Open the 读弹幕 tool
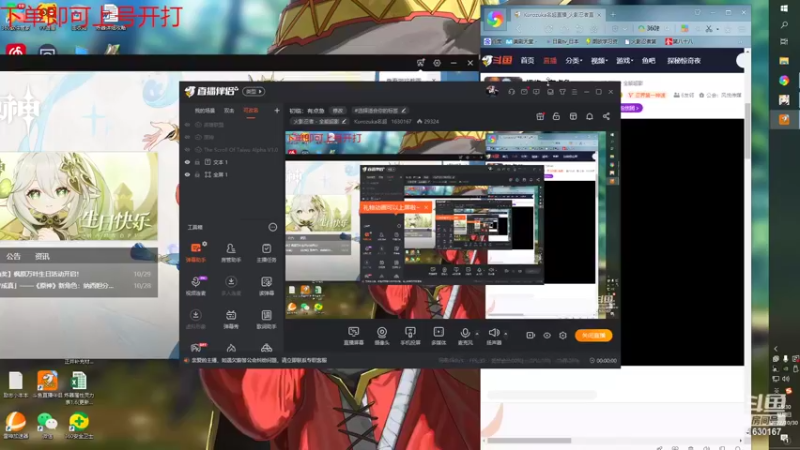The image size is (800, 450). coord(266,286)
